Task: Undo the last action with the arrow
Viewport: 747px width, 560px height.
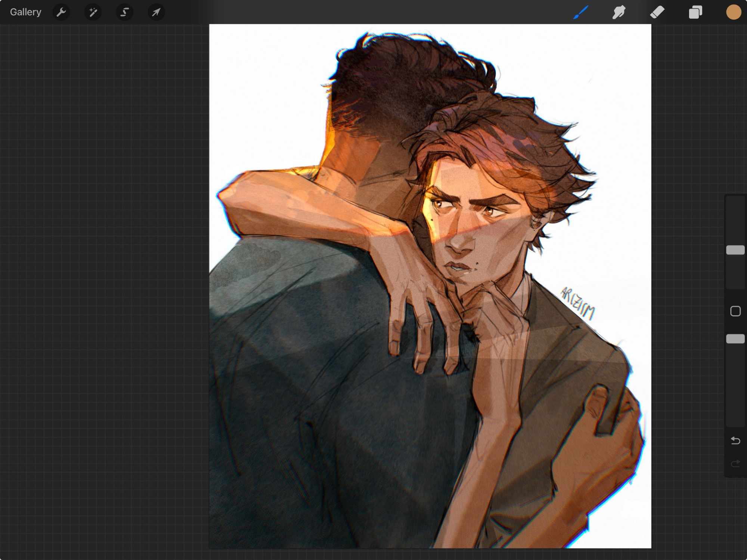Action: (x=735, y=441)
